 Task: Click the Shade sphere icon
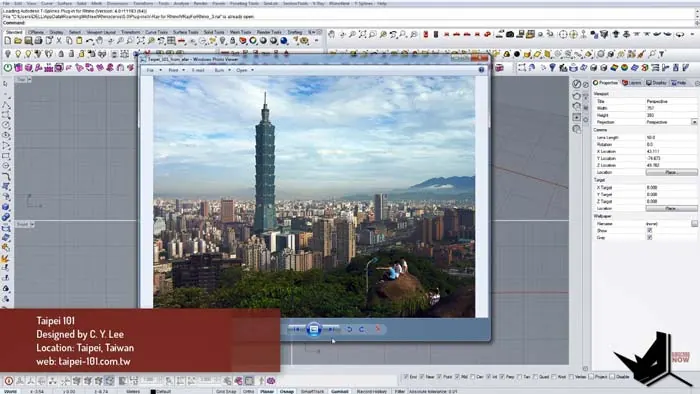263,41
